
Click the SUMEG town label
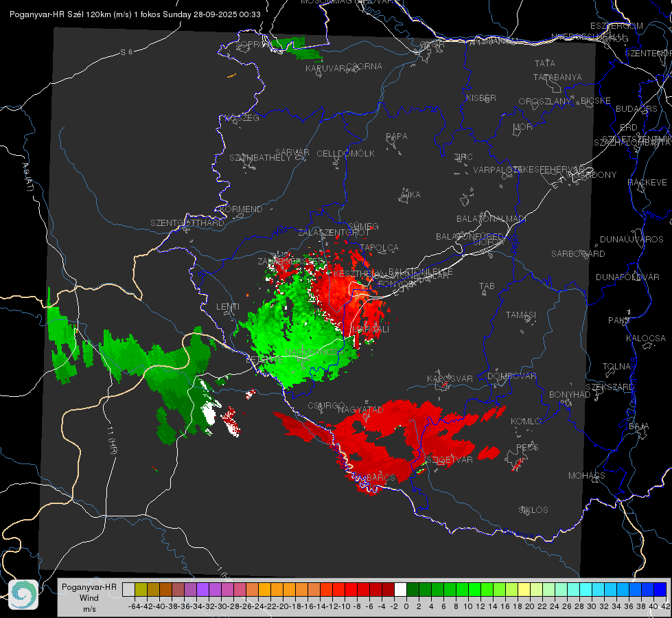[363, 227]
